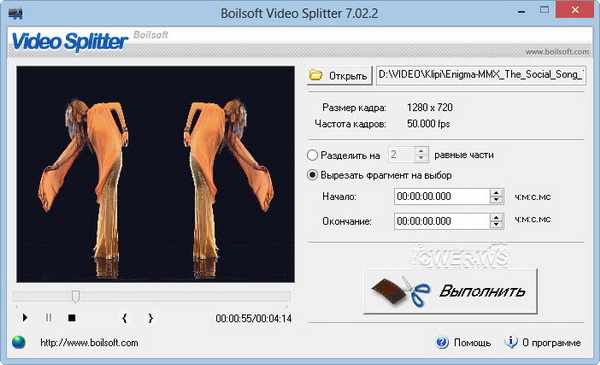The width and height of the screenshot is (600, 365).
Task: Increase number of equal parts
Action: pyautogui.click(x=421, y=151)
